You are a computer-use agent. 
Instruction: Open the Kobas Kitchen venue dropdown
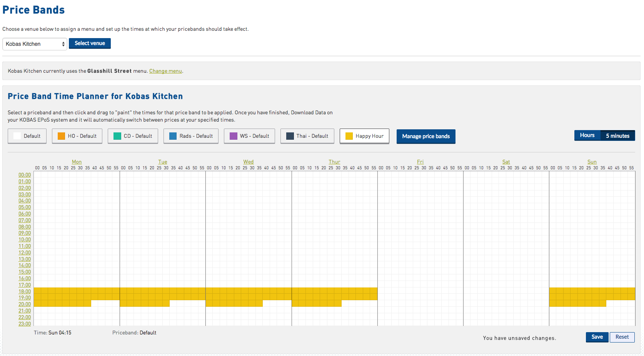[x=35, y=44]
